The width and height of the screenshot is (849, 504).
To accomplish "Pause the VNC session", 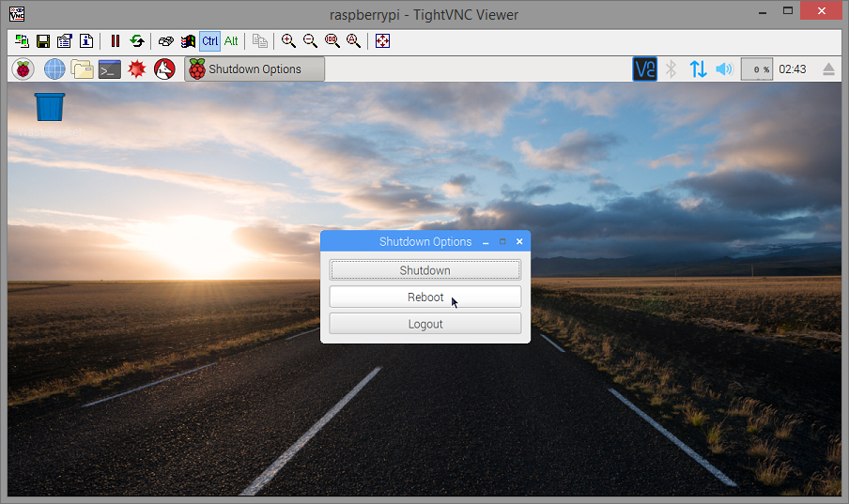I will tap(115, 41).
